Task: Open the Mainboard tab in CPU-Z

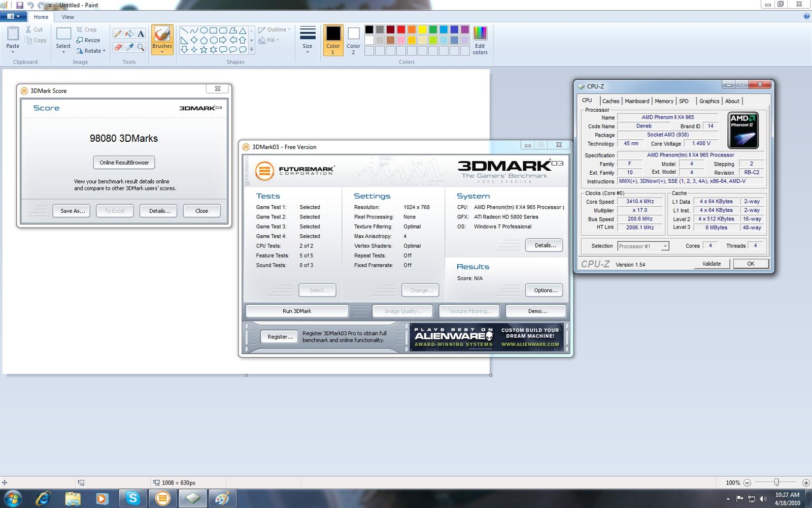Action: 637,101
